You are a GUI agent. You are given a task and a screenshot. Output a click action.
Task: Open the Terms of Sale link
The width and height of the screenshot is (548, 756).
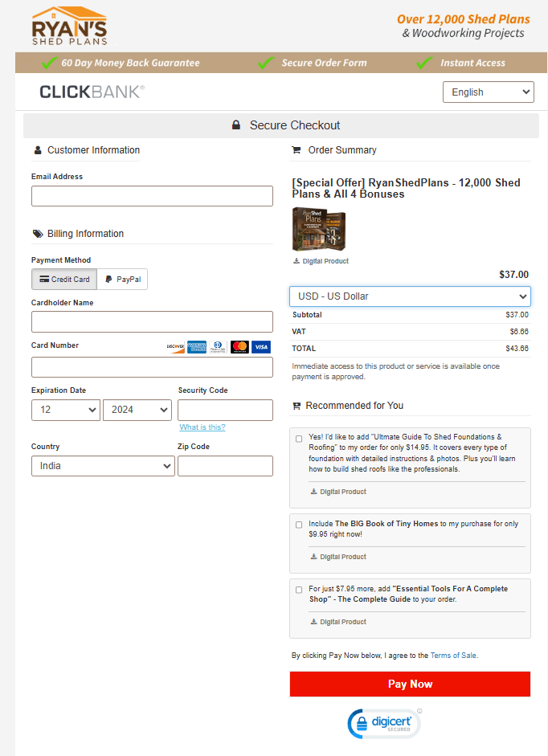coord(453,655)
